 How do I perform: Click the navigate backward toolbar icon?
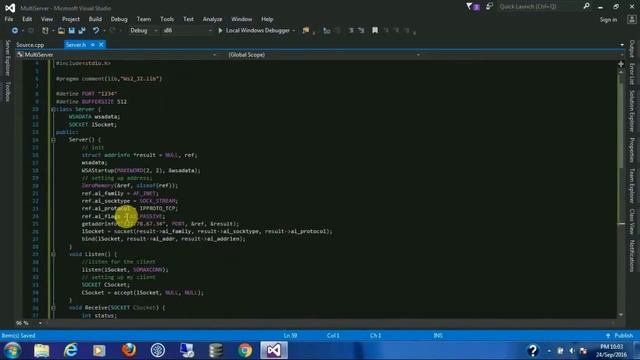[x=15, y=31]
